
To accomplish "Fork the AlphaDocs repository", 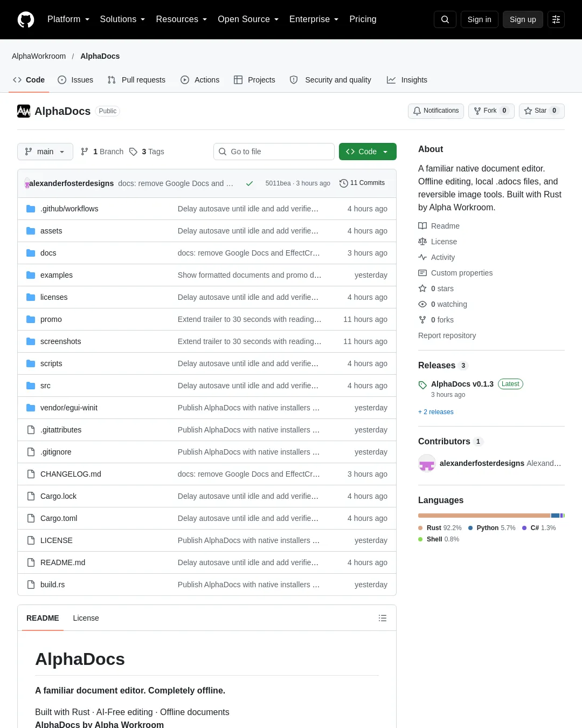I will click(x=491, y=111).
